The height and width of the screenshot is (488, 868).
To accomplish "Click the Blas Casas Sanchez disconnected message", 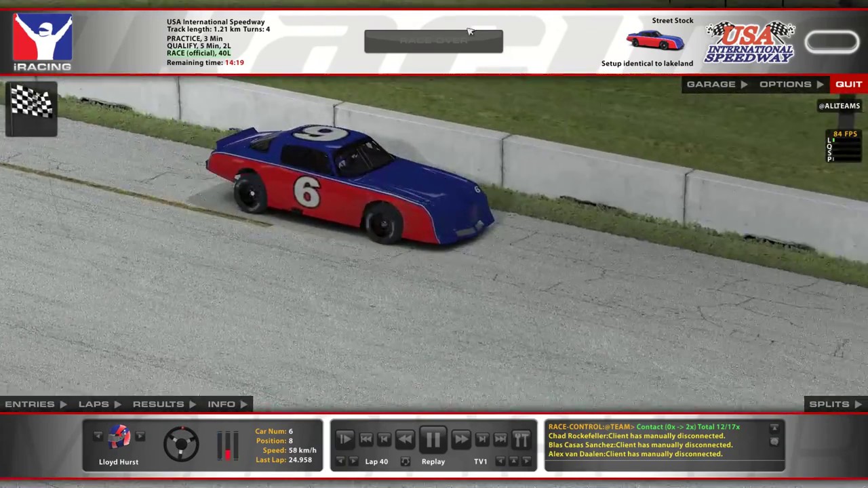I will coord(640,445).
